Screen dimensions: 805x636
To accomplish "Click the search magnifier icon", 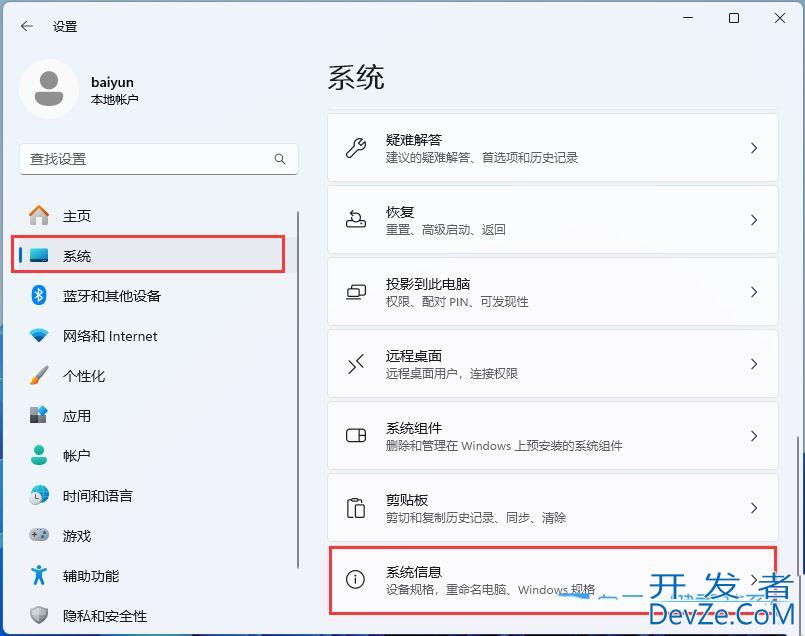I will click(280, 159).
